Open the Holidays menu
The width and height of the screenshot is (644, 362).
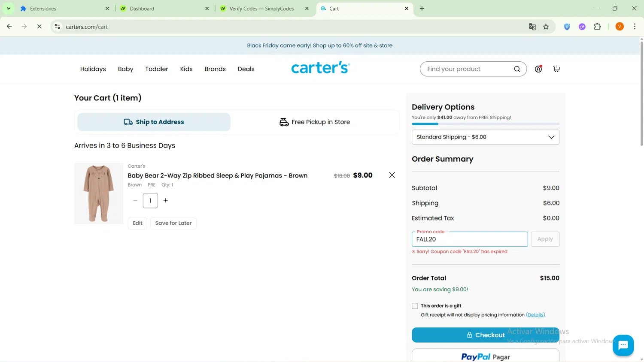93,69
